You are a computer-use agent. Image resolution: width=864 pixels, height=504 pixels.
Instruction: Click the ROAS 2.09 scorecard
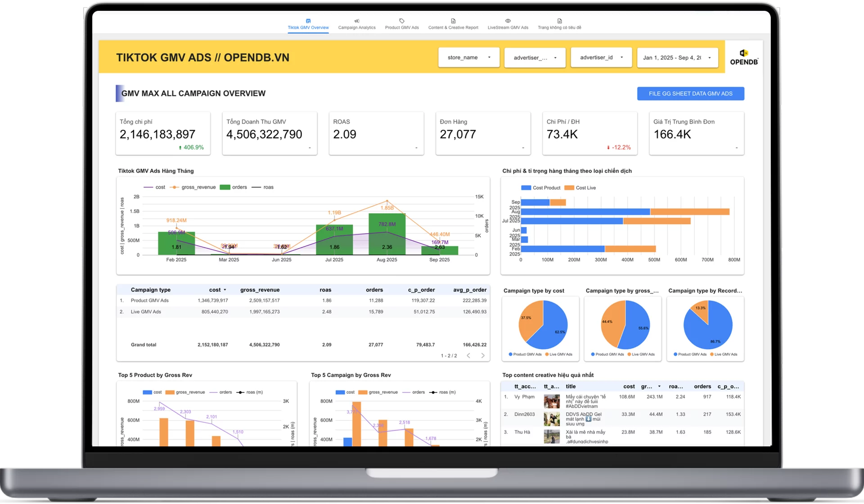pyautogui.click(x=376, y=134)
